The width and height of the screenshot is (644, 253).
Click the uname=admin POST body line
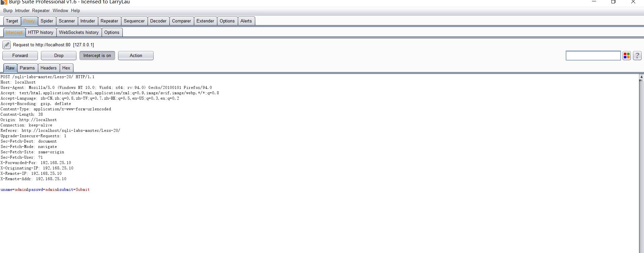(45, 190)
